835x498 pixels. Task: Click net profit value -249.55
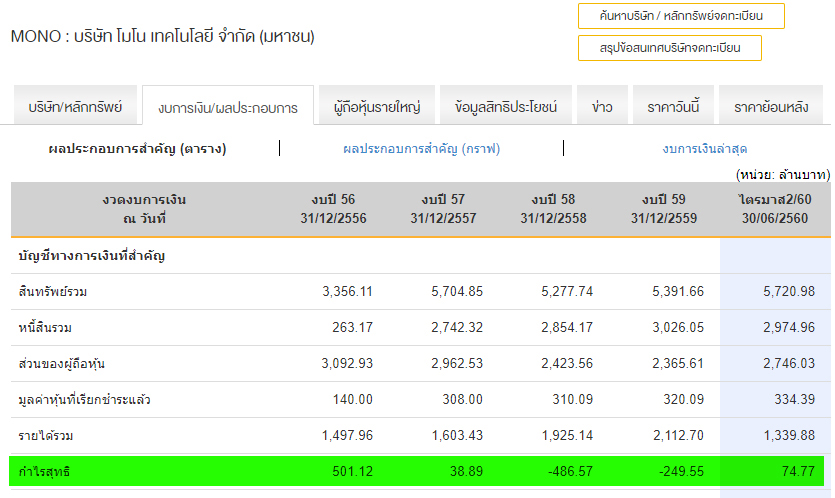(681, 471)
